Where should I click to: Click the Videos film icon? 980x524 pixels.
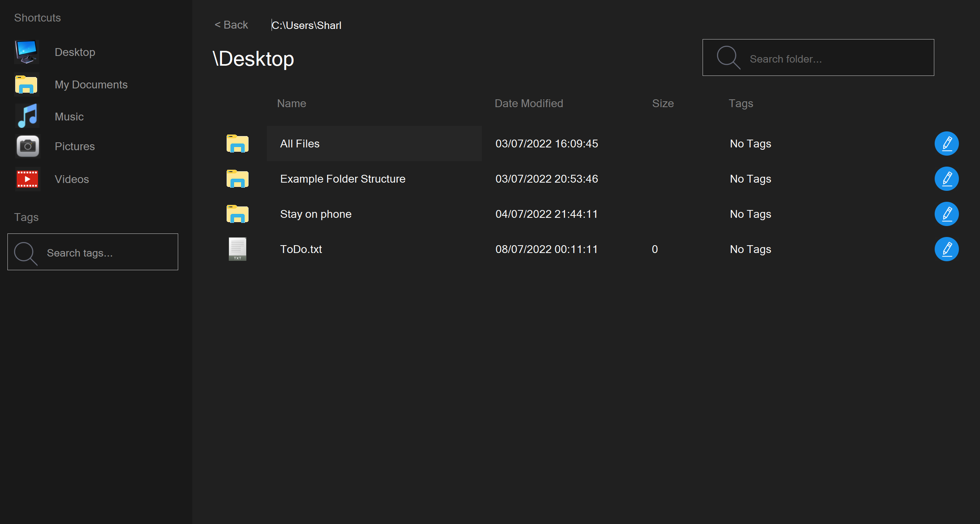click(27, 179)
